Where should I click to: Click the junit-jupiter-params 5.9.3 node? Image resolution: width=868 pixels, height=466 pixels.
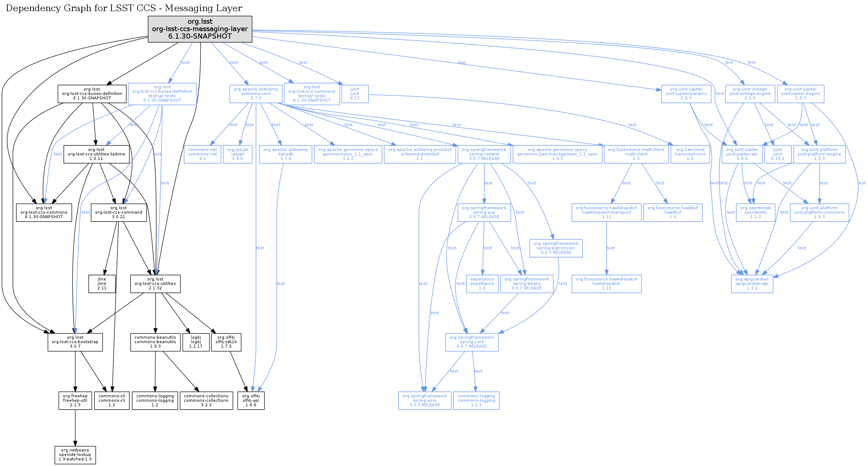click(686, 94)
